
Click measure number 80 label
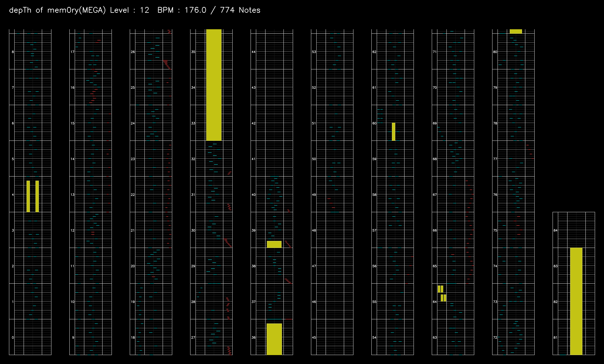[x=495, y=52]
